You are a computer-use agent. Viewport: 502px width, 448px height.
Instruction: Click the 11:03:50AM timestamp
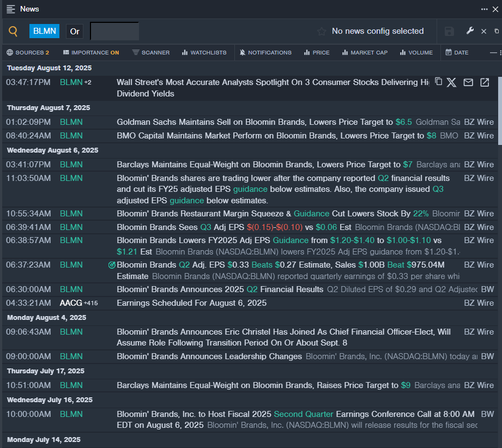[x=28, y=178]
